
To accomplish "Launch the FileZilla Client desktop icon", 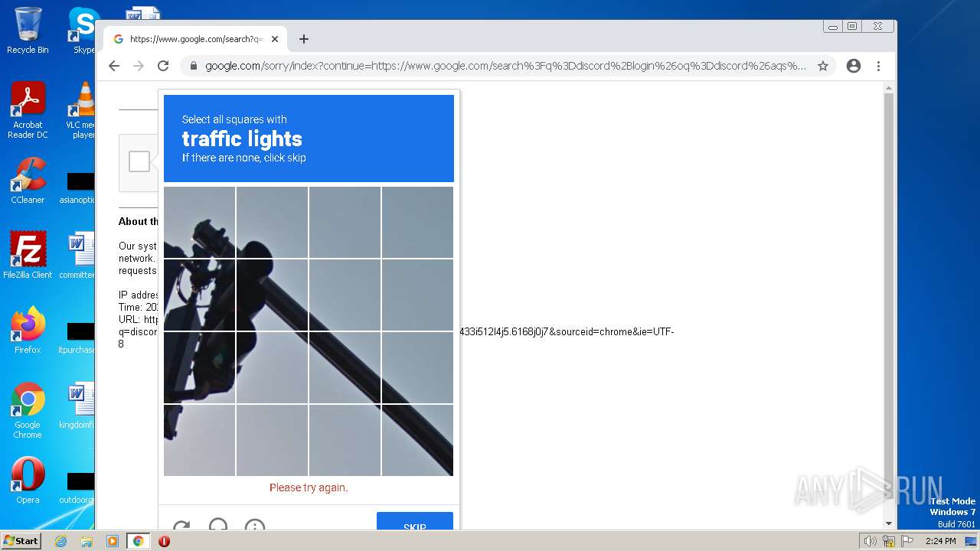I will (28, 256).
